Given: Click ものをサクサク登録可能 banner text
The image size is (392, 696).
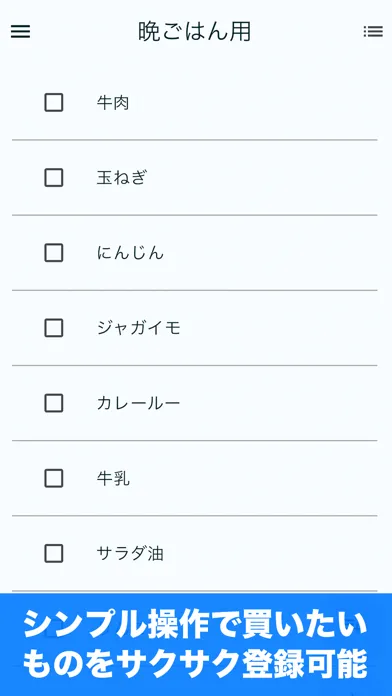Looking at the screenshot, I should tap(195, 664).
